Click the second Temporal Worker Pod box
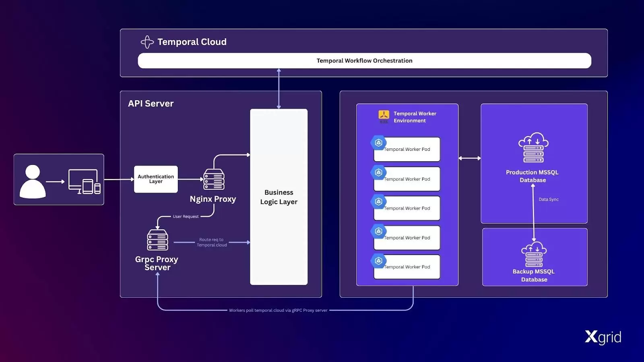 coord(407,179)
